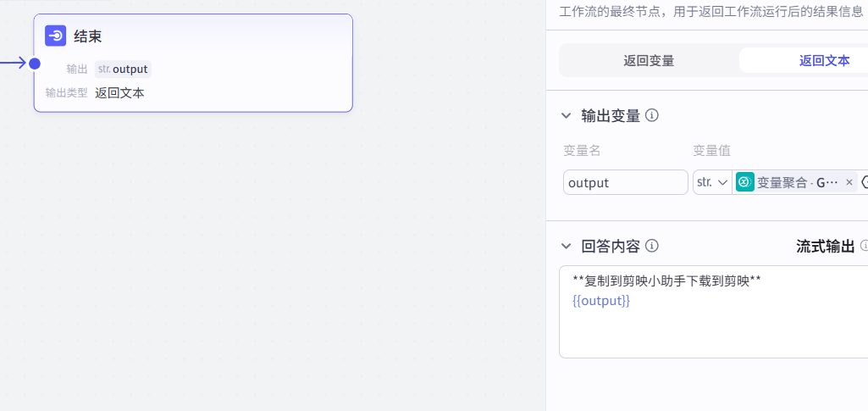Click the incoming connection arrow on the canvas

click(14, 63)
